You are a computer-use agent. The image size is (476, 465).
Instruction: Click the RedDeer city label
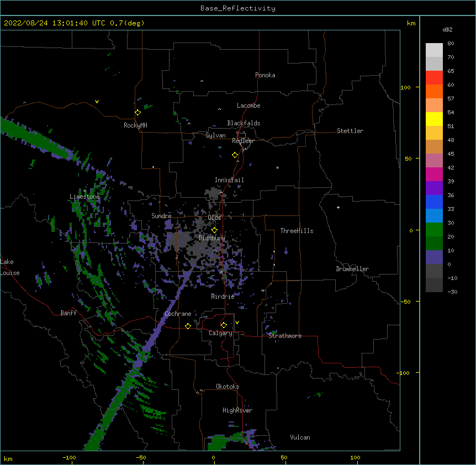[x=243, y=141]
